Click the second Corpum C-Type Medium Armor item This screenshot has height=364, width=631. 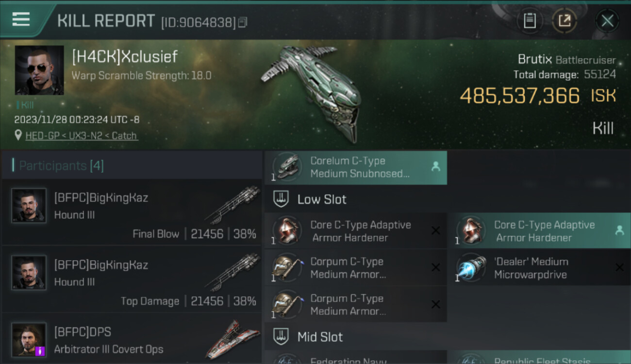[x=356, y=305]
